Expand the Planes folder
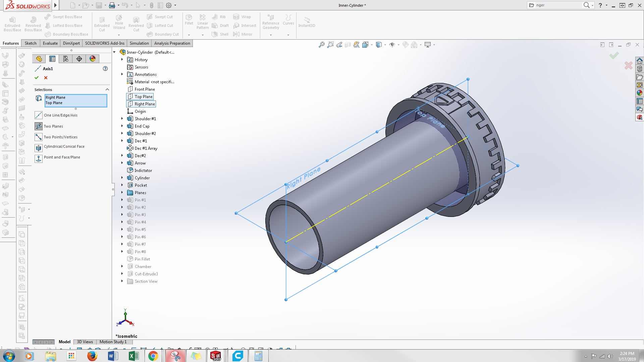This screenshot has width=644, height=362. coord(122,193)
